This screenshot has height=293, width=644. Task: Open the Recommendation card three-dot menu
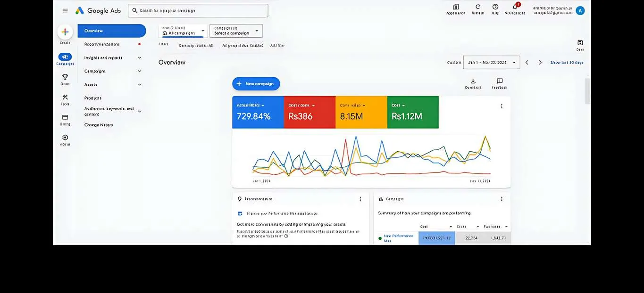coord(360,199)
